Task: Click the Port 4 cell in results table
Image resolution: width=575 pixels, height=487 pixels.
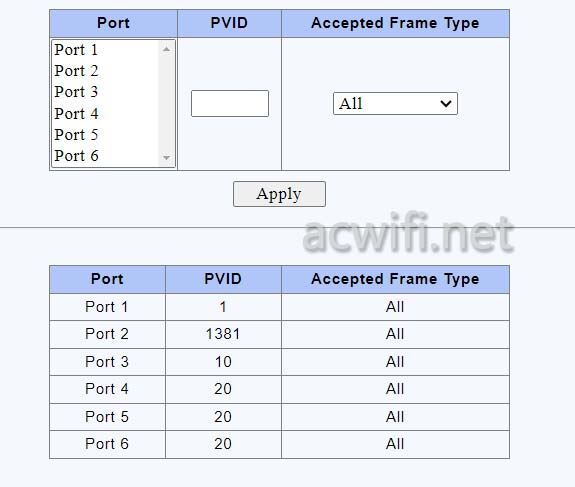Action: 107,389
